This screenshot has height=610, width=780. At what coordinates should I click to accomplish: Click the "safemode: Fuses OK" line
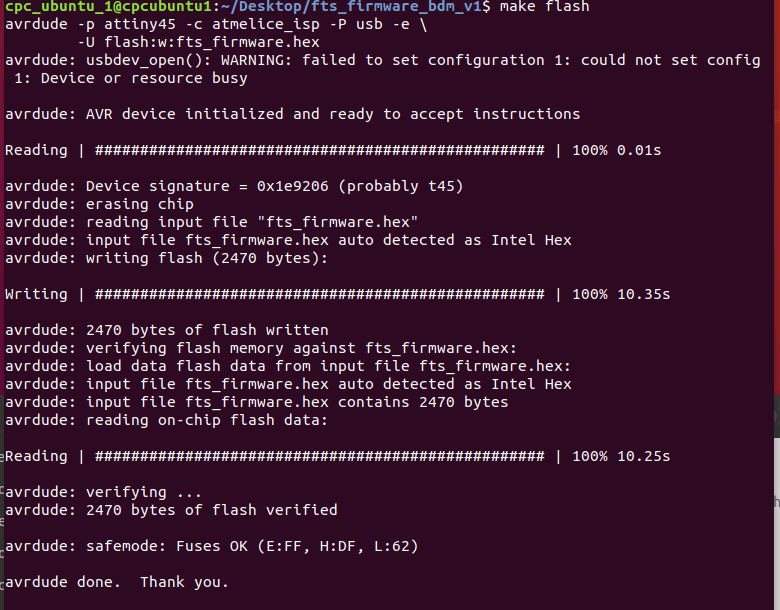pos(211,546)
